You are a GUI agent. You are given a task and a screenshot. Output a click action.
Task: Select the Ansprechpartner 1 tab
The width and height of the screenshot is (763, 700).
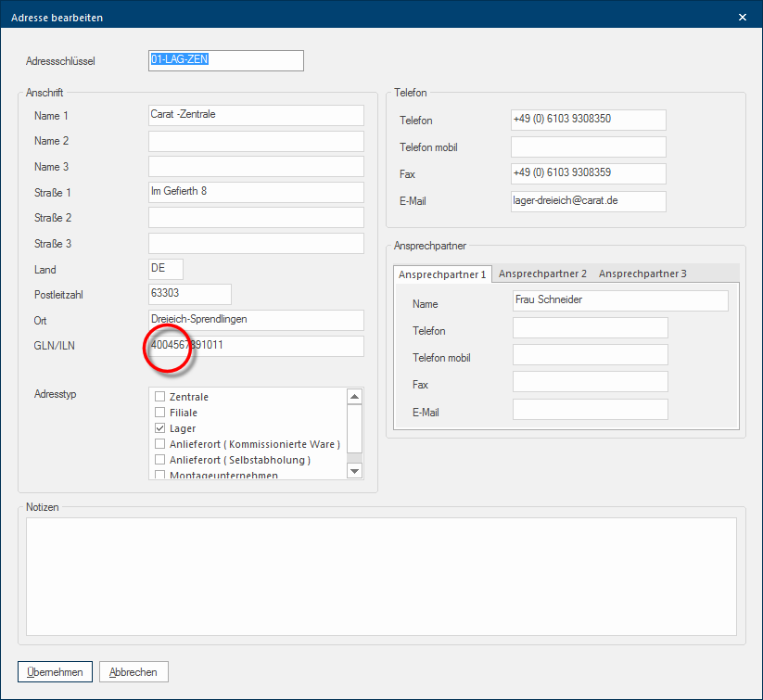click(441, 274)
